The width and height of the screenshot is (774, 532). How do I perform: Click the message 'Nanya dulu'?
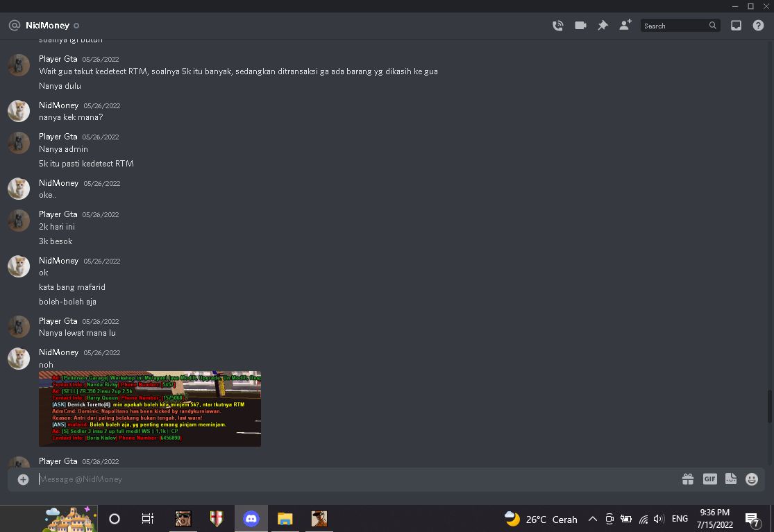(60, 86)
